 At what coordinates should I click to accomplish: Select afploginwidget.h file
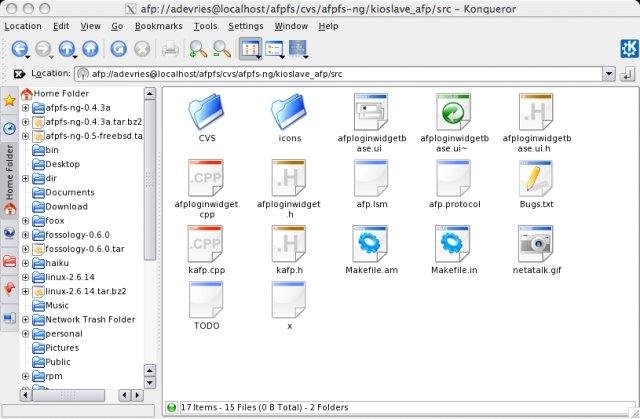coord(289,189)
